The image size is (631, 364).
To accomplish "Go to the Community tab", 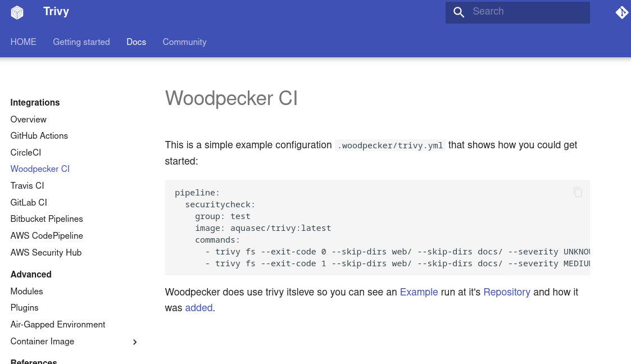I will point(184,42).
